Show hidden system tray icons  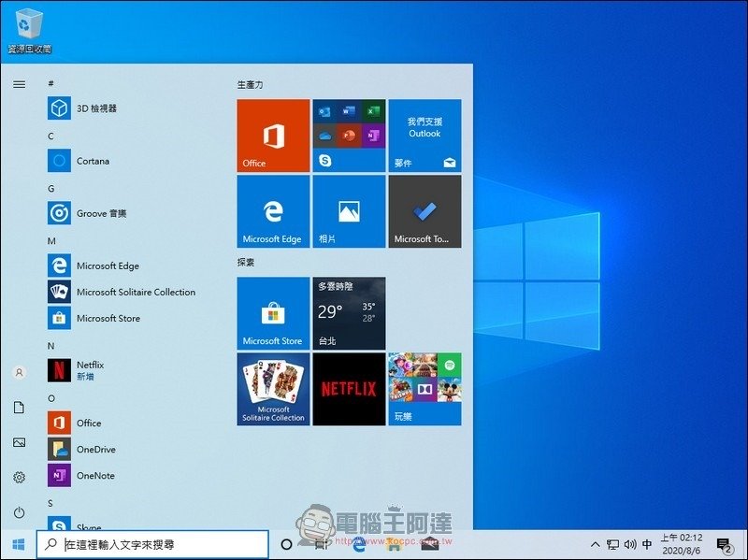pyautogui.click(x=595, y=544)
